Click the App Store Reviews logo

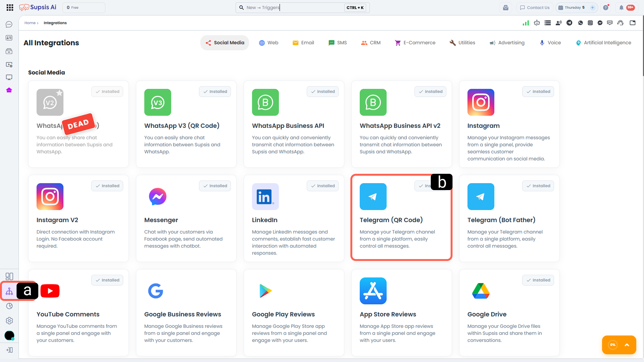click(x=373, y=291)
